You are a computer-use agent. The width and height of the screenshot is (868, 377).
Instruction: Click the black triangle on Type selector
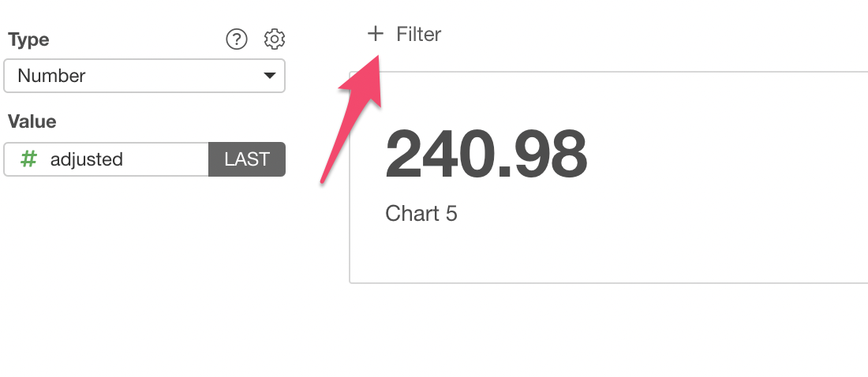pos(270,76)
